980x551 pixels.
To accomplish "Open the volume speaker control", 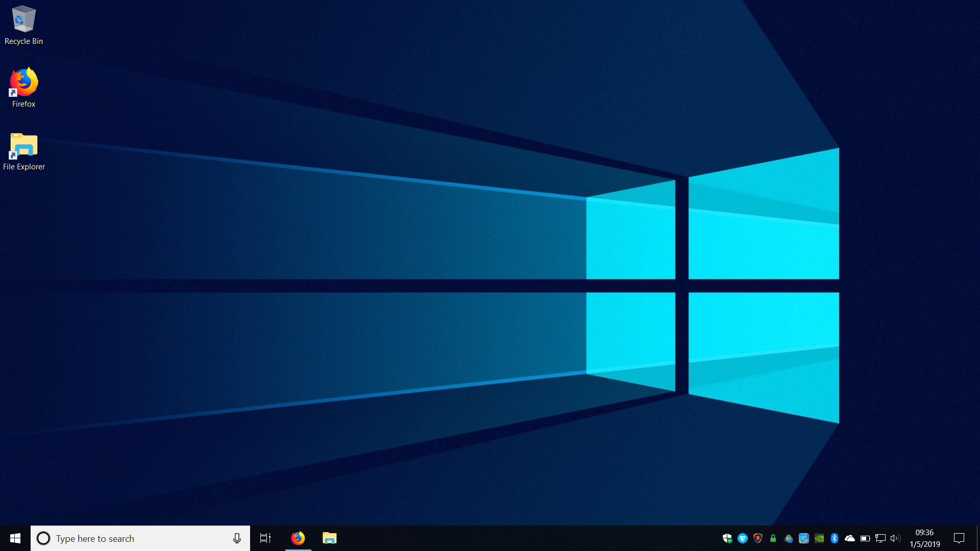I will click(x=895, y=538).
